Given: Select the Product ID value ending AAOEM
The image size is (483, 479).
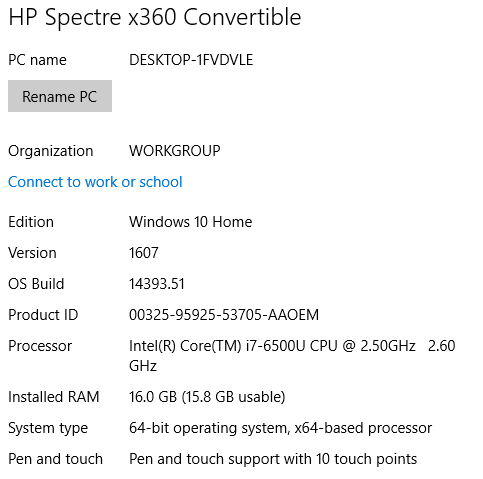Looking at the screenshot, I should coord(224,315).
